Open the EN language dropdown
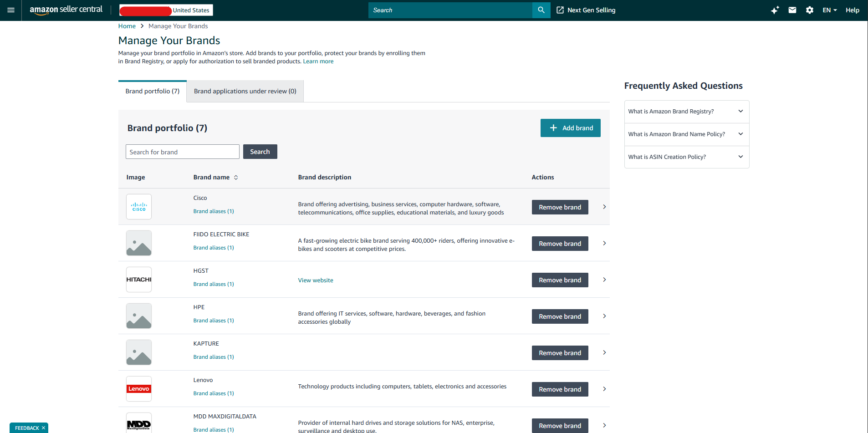This screenshot has width=868, height=433. coord(830,10)
